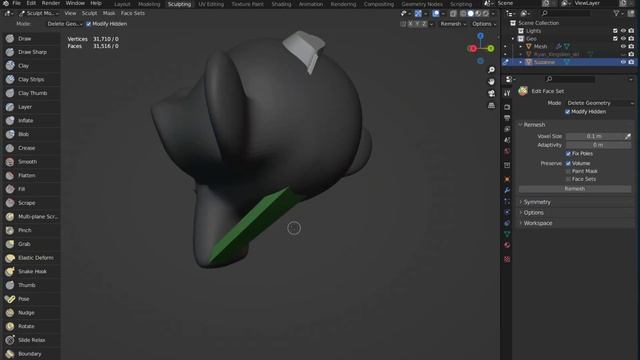Open the Face Sets menu
The image size is (640, 360).
coord(133,13)
